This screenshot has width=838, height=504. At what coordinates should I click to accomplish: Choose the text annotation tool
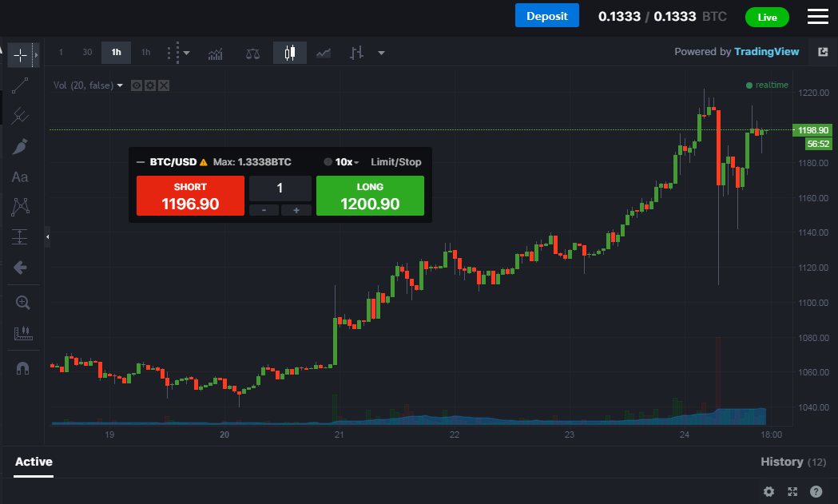pyautogui.click(x=20, y=177)
